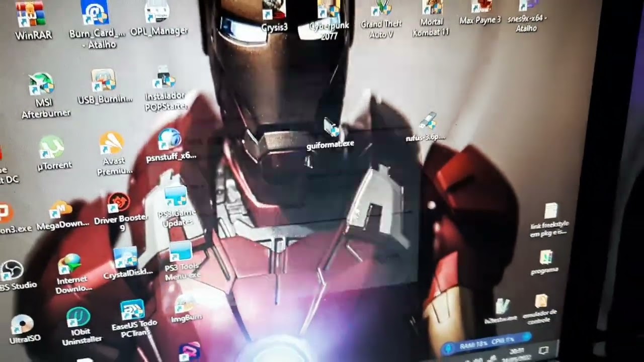The width and height of the screenshot is (644, 362).
Task: Open the programa desktop item
Action: tap(544, 262)
